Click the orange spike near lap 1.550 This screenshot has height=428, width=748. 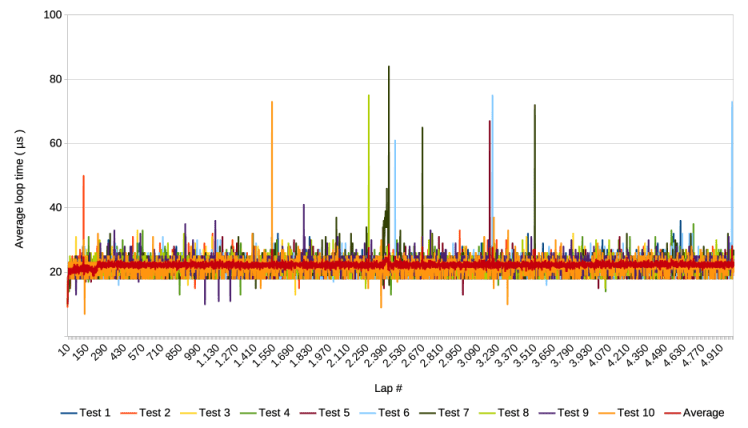272,103
